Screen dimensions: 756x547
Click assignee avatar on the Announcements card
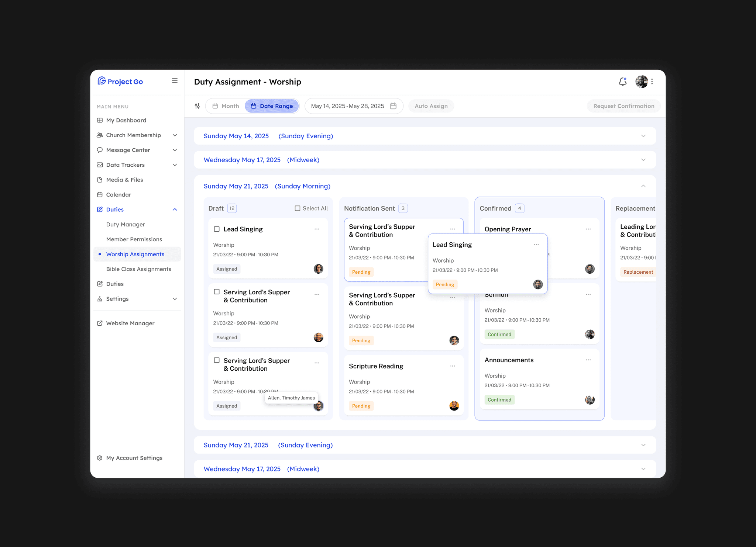(x=590, y=400)
